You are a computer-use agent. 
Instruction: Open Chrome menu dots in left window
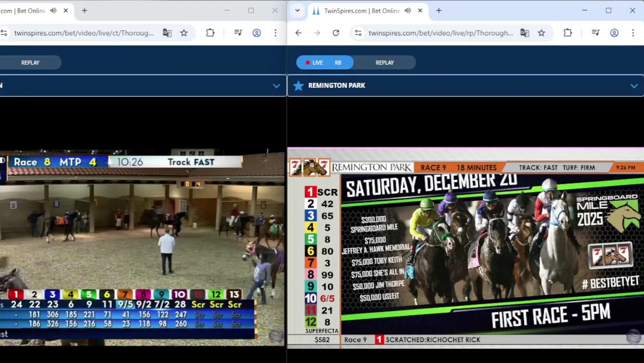275,33
